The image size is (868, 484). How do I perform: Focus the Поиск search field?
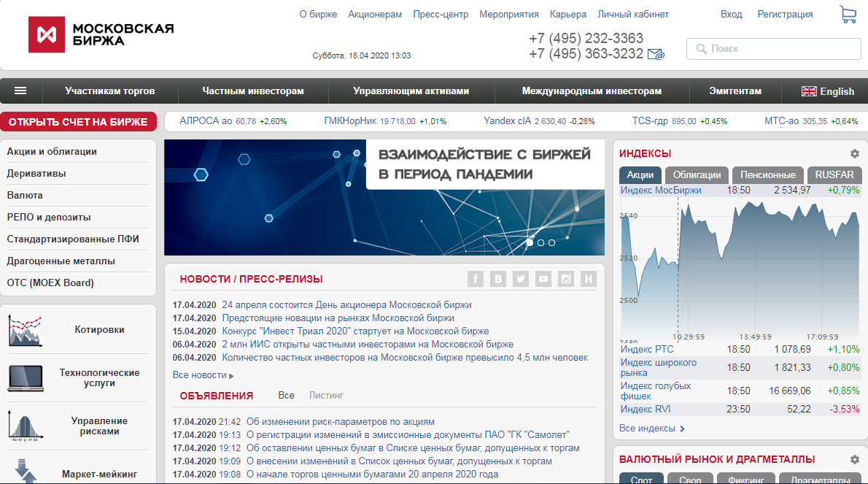(773, 49)
